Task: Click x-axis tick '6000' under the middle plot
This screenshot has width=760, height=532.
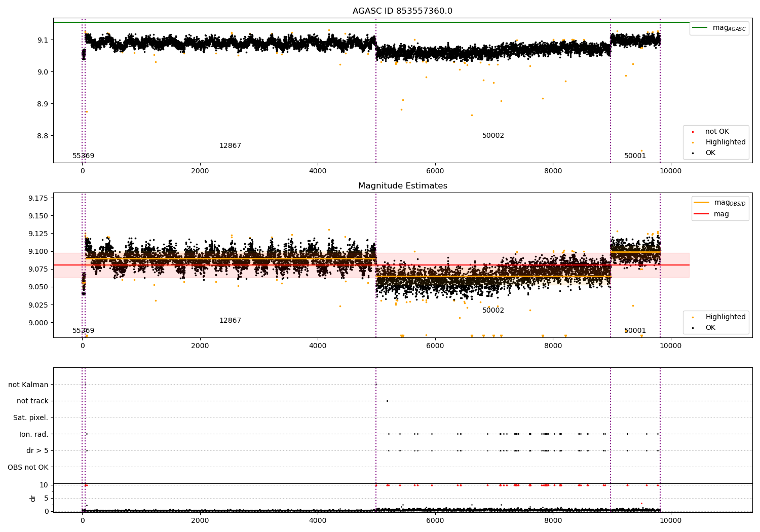Action: 435,346
